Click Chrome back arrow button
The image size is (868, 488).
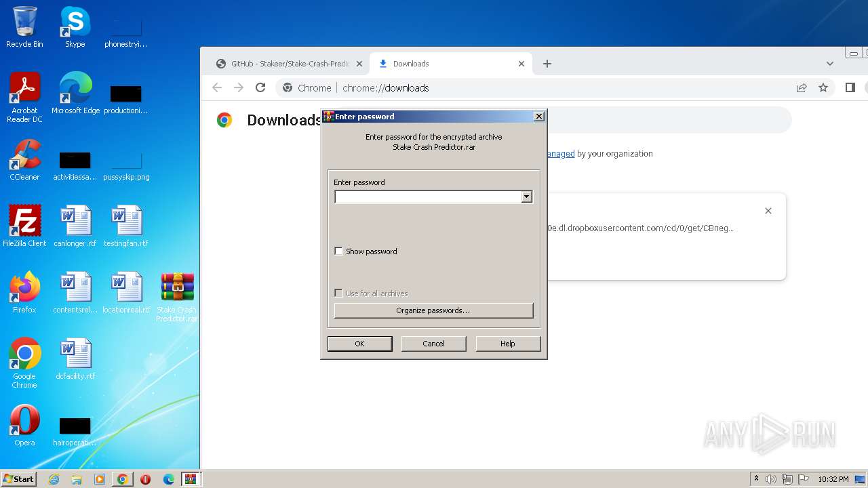[217, 87]
